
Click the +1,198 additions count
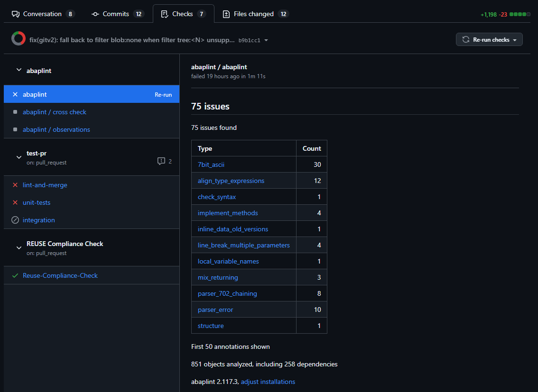pyautogui.click(x=489, y=14)
